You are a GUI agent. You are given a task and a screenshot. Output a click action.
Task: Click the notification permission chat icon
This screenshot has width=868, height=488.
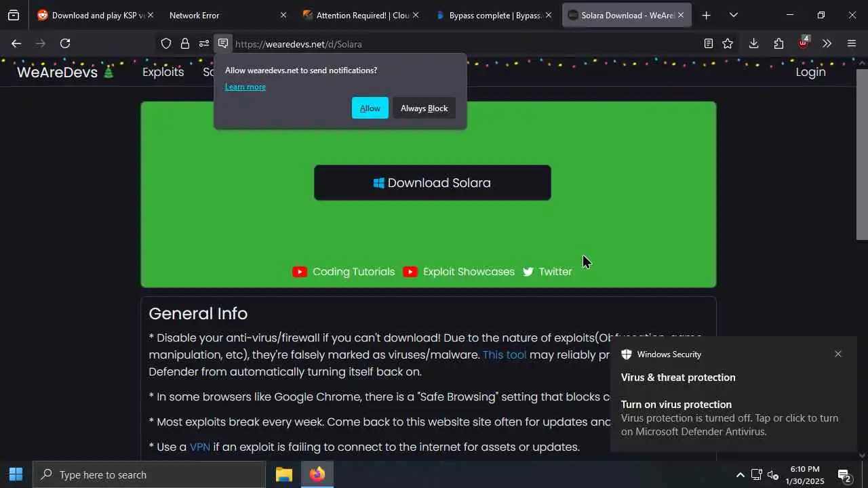(x=223, y=43)
